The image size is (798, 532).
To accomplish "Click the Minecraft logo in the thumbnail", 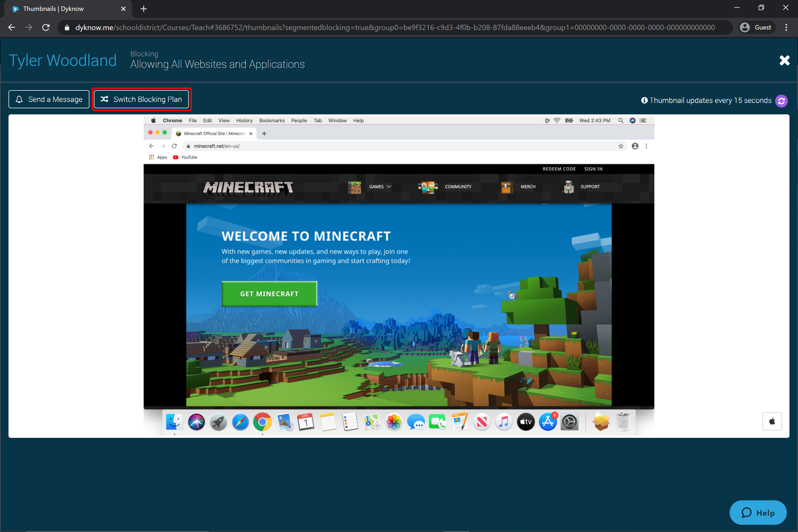I will coord(248,188).
